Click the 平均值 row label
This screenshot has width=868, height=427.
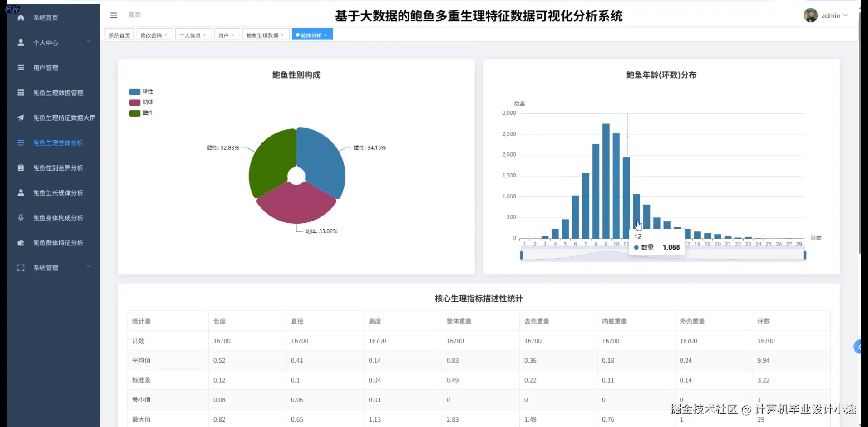click(x=141, y=360)
